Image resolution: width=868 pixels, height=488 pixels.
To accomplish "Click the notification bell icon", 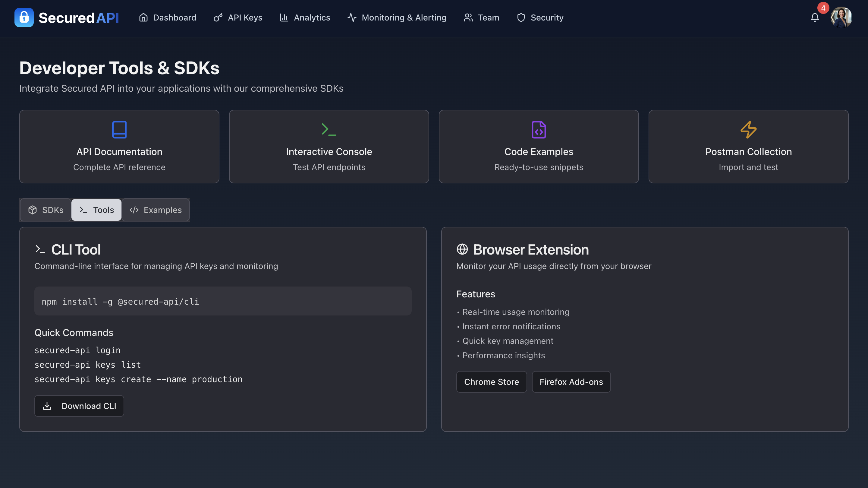I will (x=815, y=17).
